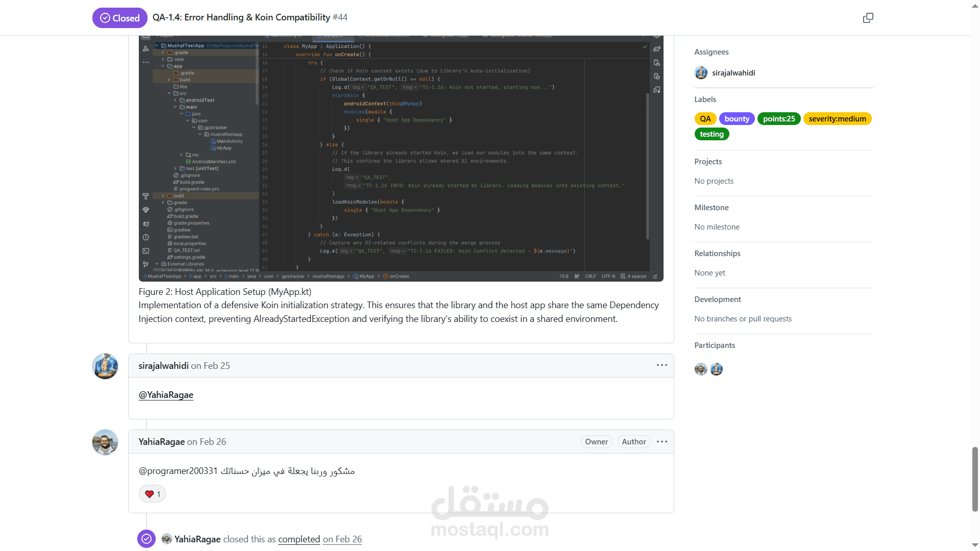
Task: Open 'on Feb 26' closed event timestamp
Action: pyautogui.click(x=342, y=539)
